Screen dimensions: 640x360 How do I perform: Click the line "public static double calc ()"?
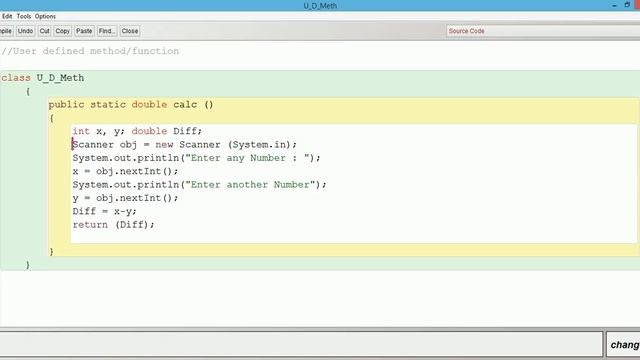pos(131,104)
